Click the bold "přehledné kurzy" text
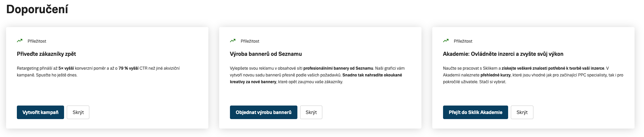Viewport: 644px width, 137px height. [495, 75]
